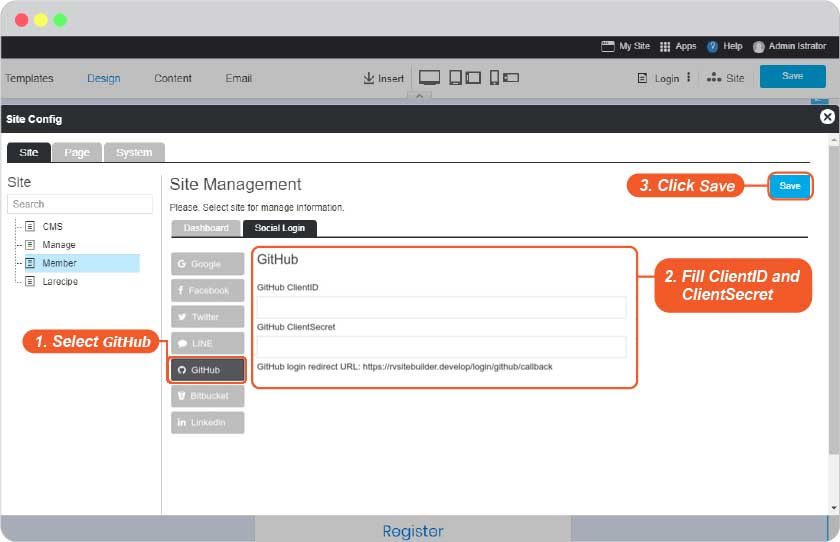Image resolution: width=840 pixels, height=542 pixels.
Task: Open the Help menu
Action: 724,46
